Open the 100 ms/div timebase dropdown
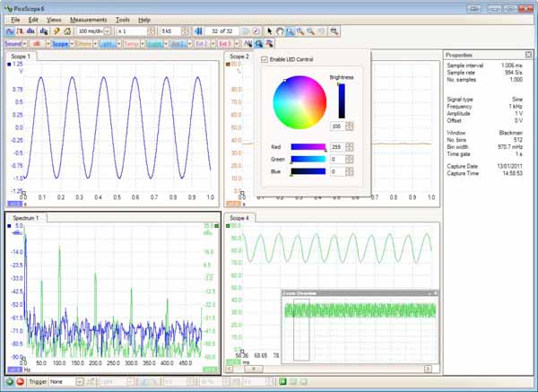The height and width of the screenshot is (392, 538). [x=108, y=31]
